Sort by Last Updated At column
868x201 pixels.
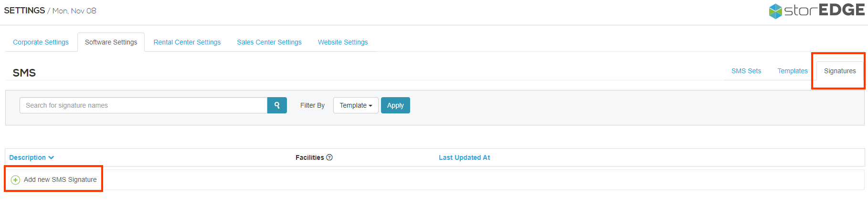point(464,157)
